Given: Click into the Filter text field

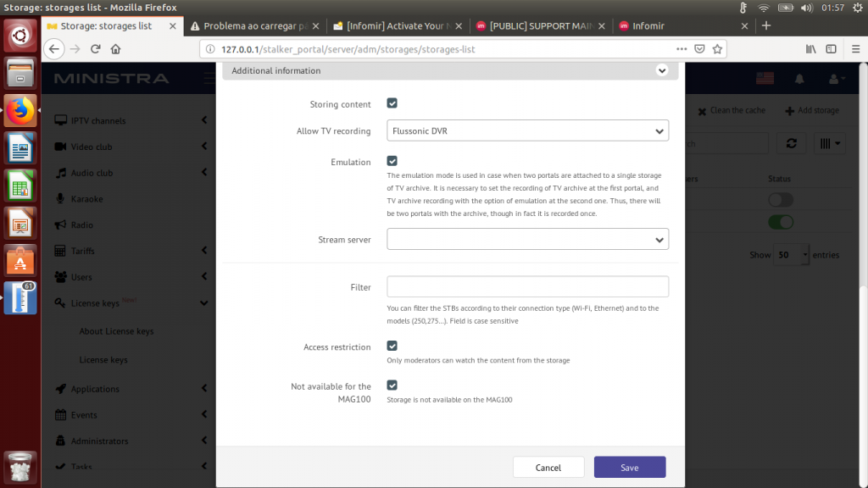Looking at the screenshot, I should [x=527, y=286].
